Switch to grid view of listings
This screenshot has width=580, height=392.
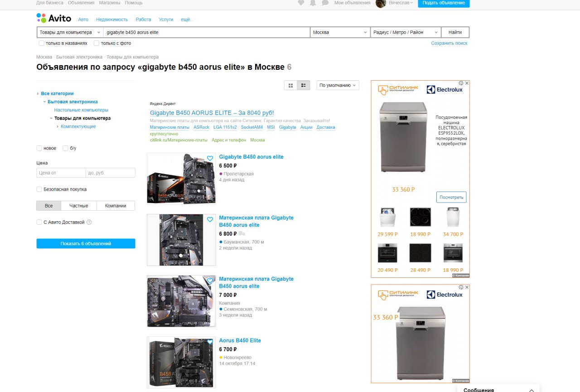[x=290, y=85]
